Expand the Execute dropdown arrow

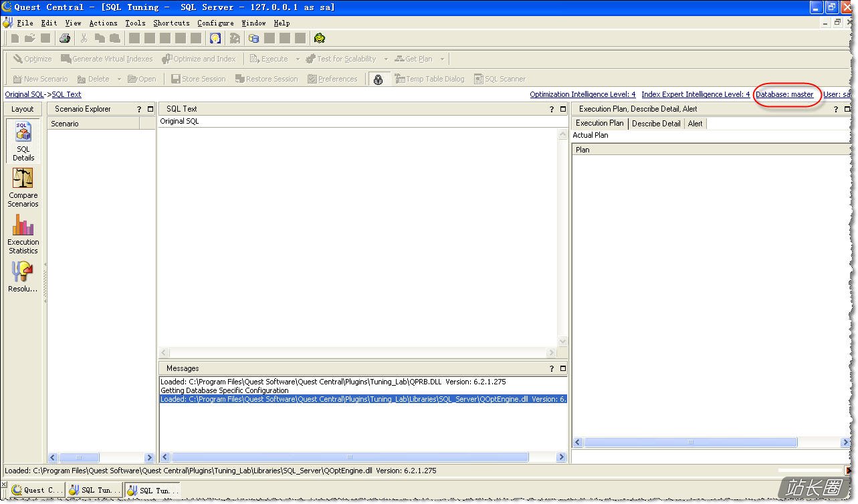(x=298, y=59)
